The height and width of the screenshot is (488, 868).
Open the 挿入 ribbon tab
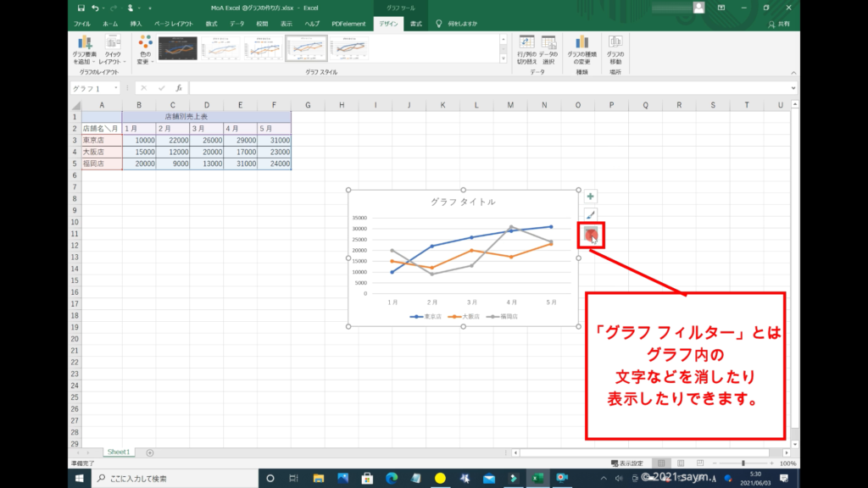136,25
